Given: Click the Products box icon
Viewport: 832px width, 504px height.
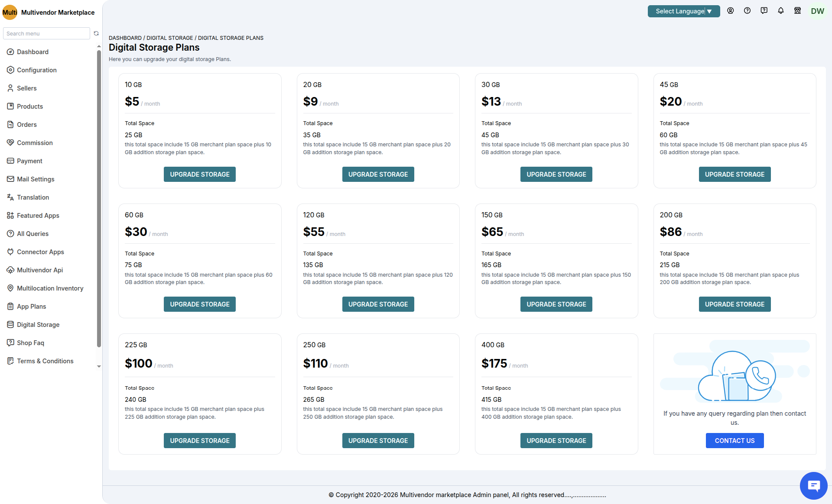Looking at the screenshot, I should 10,107.
